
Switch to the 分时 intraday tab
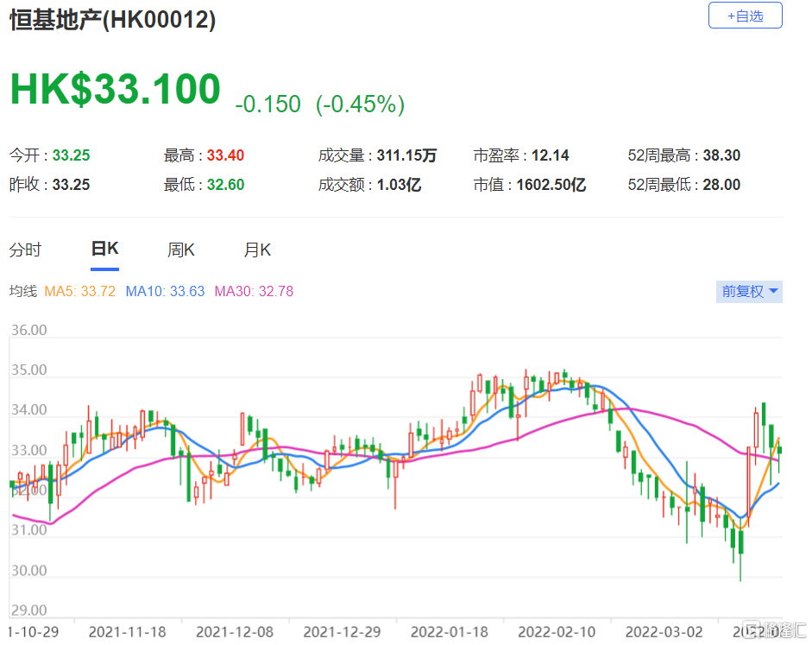25,250
